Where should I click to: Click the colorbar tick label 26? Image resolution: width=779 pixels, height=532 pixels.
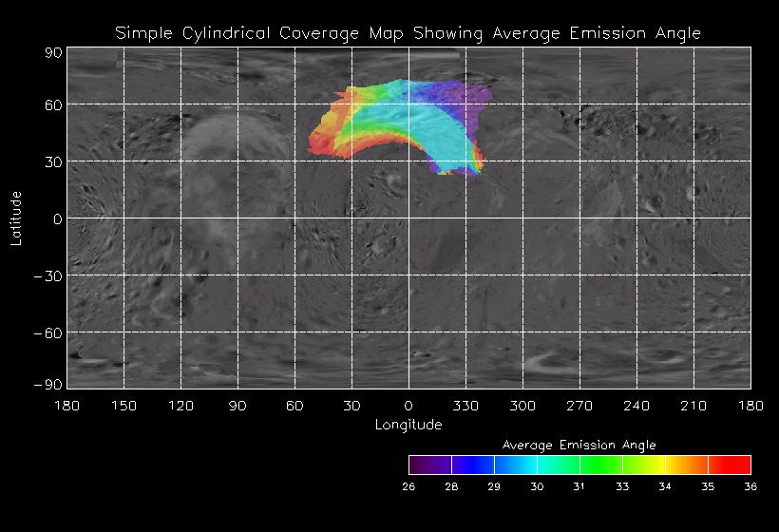408,486
